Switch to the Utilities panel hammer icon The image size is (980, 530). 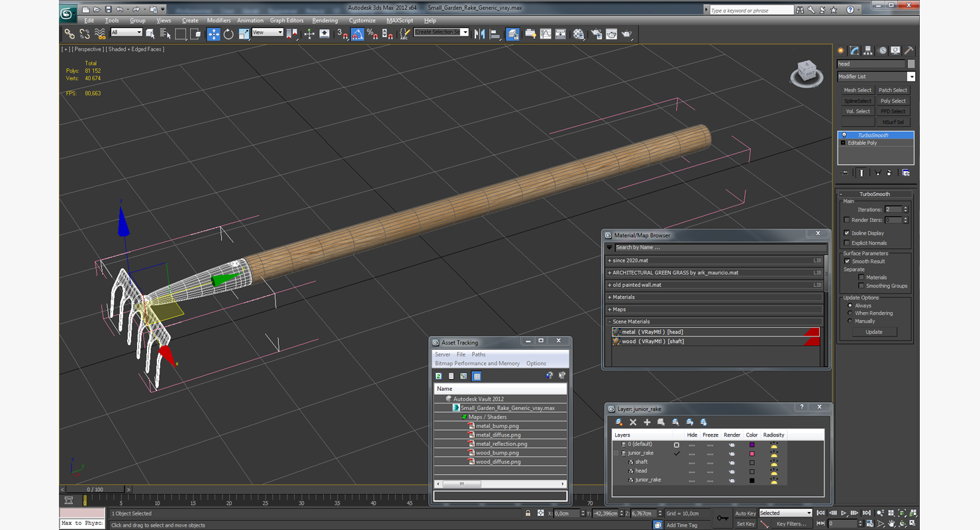(x=909, y=50)
